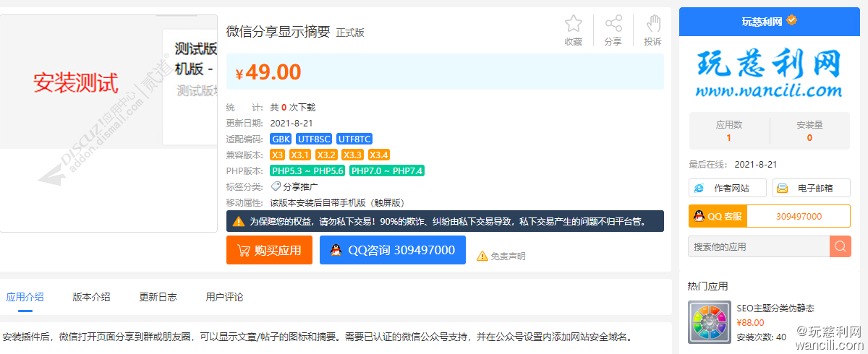Screen dimensions: 868x354
Task: Open the SEO主题分类伪静态 app title
Action: click(x=775, y=308)
